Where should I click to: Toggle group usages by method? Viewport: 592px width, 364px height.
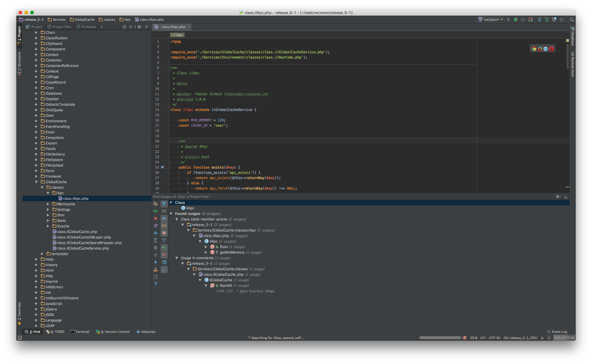[164, 233]
